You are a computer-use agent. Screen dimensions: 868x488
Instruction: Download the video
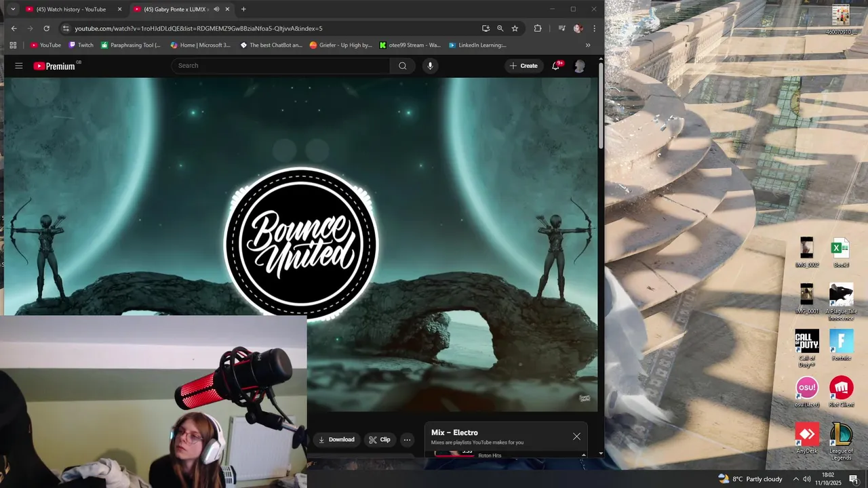click(337, 440)
